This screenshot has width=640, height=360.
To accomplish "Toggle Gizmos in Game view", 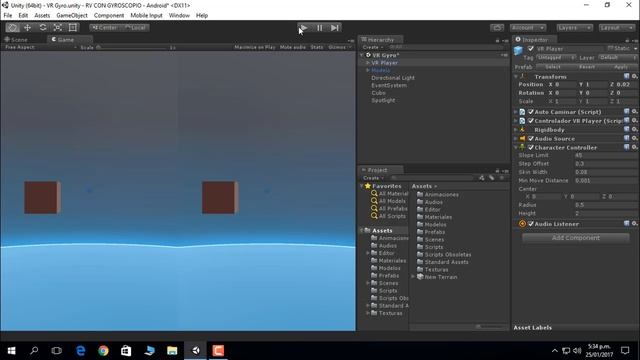I will pos(339,47).
